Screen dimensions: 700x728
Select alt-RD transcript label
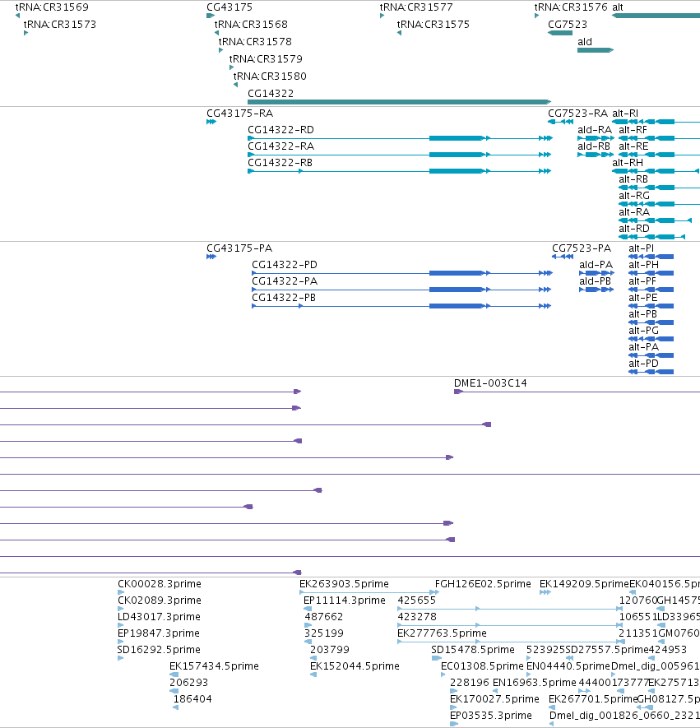click(634, 229)
